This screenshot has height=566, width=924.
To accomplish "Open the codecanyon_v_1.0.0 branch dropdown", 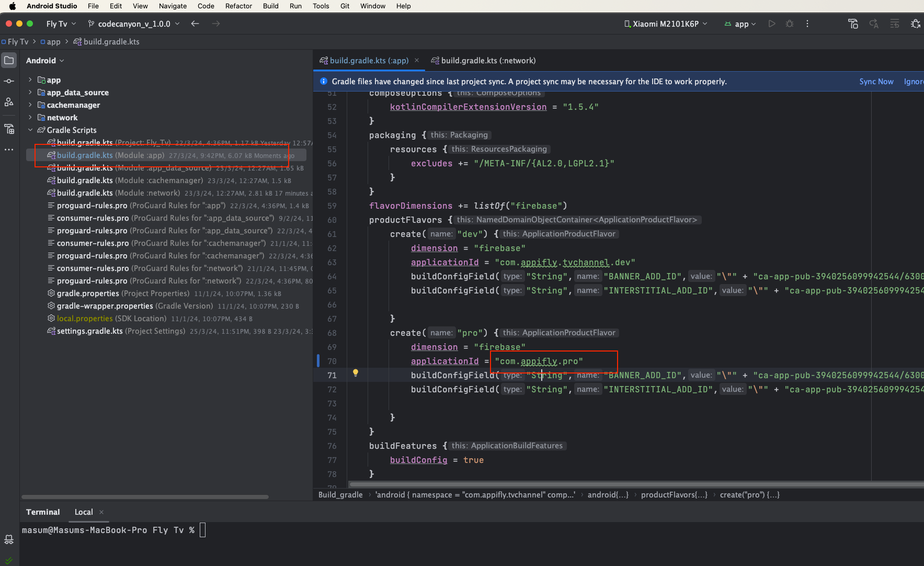I will click(134, 24).
